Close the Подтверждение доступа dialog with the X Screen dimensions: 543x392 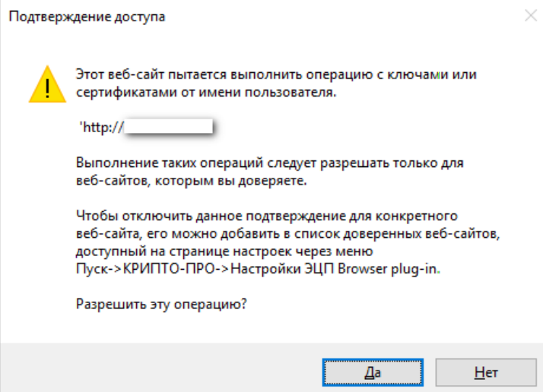point(531,16)
